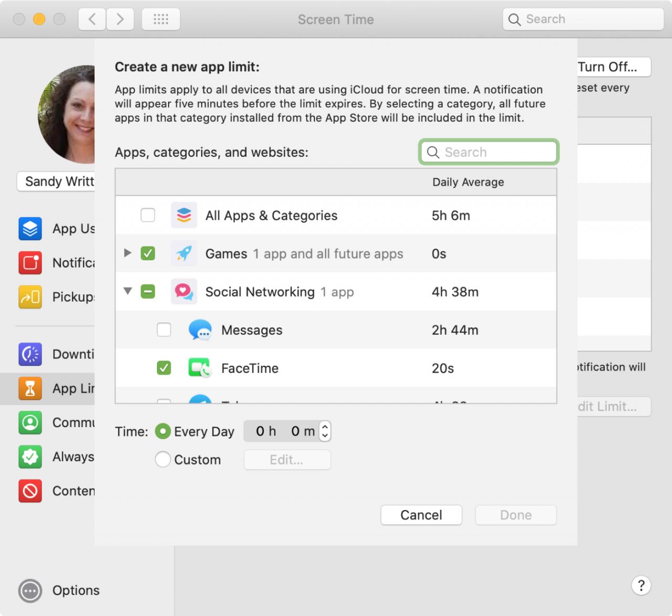The height and width of the screenshot is (616, 672).
Task: Open App Usage icon in sidebar
Action: click(x=30, y=229)
